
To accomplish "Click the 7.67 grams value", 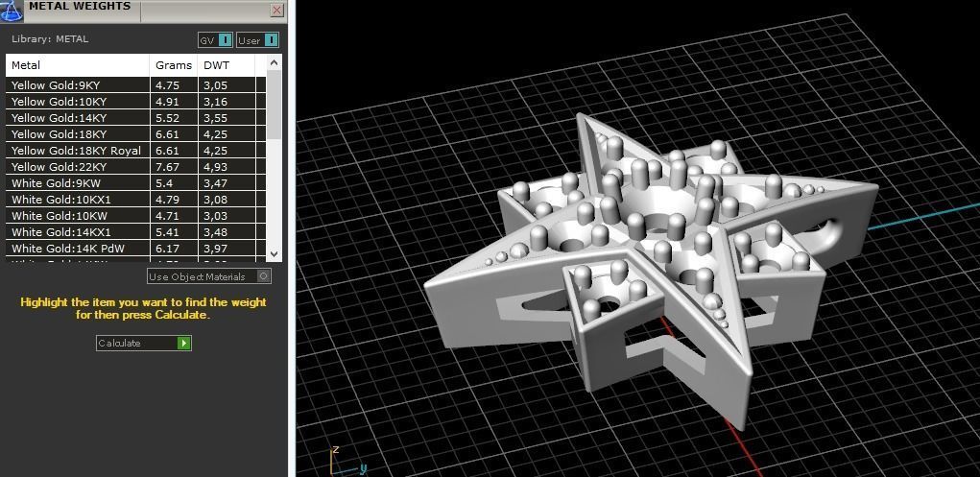I will 168,167.
